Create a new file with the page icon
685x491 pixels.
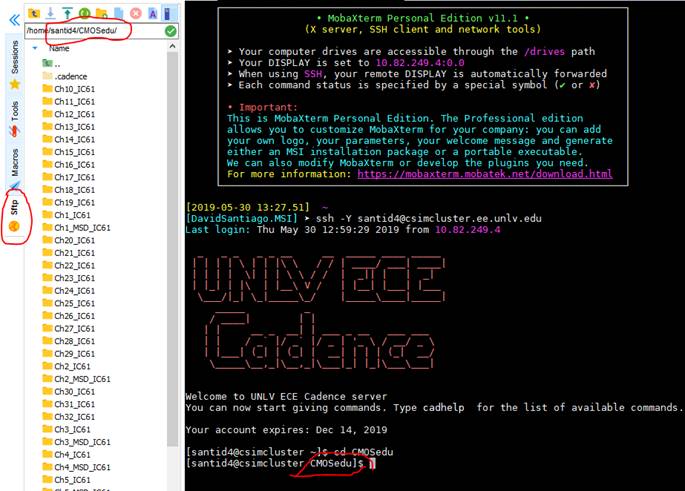pyautogui.click(x=118, y=13)
